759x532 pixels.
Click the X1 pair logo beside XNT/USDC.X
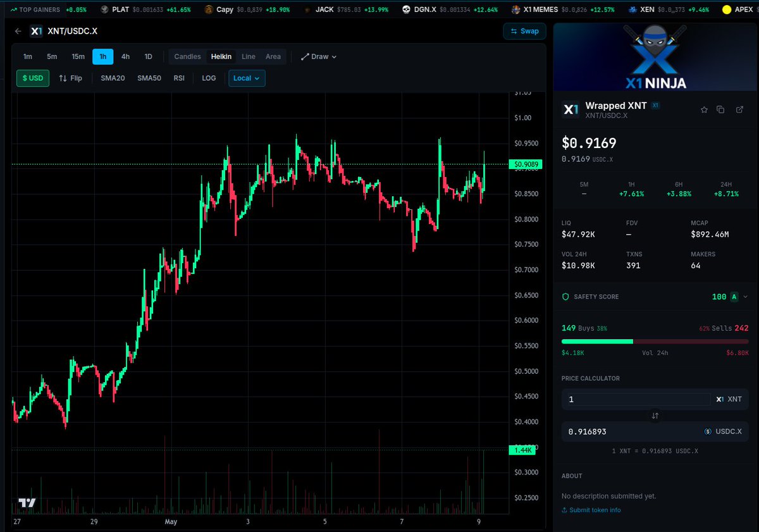(x=37, y=31)
